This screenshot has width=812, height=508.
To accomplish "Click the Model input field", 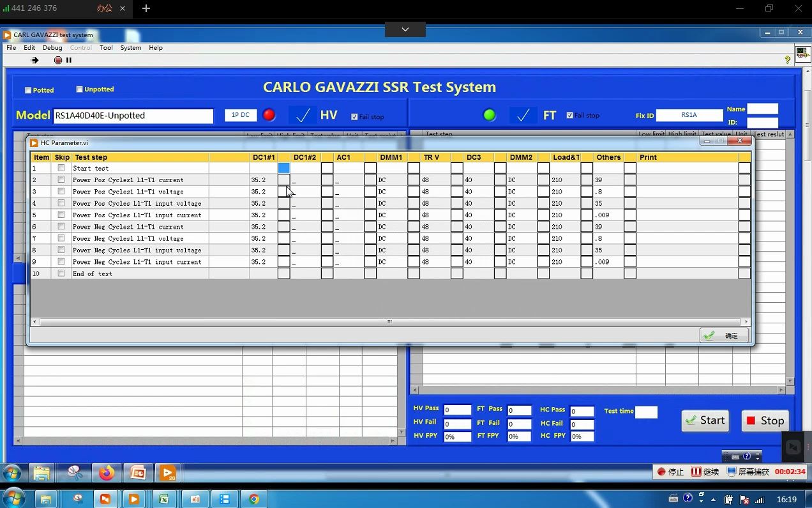I will tap(133, 116).
